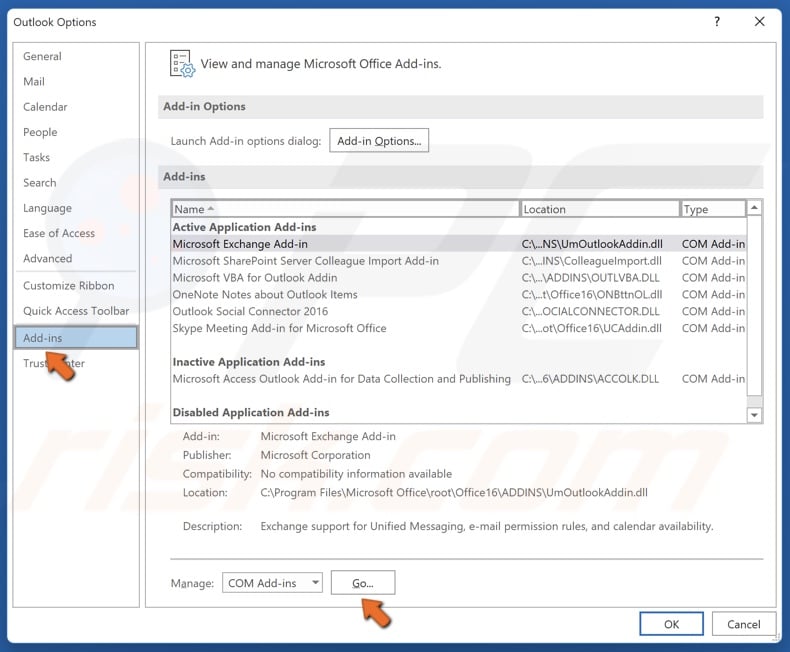This screenshot has width=790, height=652.
Task: Open the Manage COM Add-ins dropdown
Action: pyautogui.click(x=273, y=583)
